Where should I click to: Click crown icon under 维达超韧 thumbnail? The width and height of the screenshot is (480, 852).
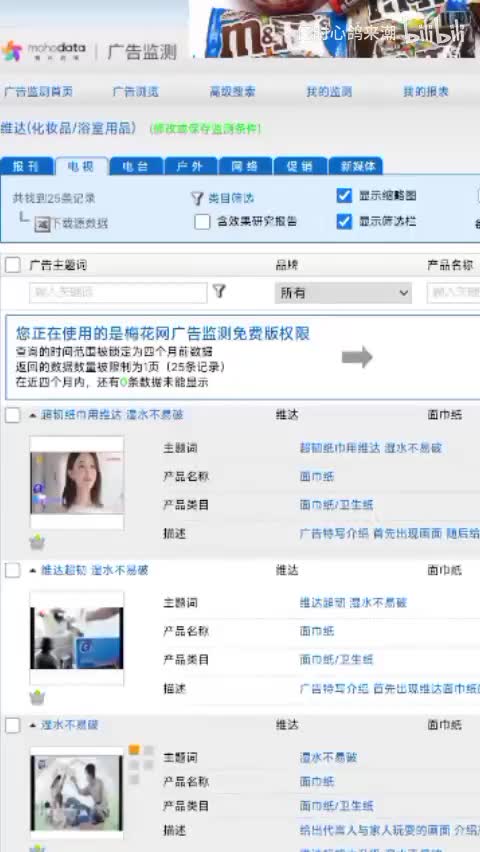(x=37, y=697)
